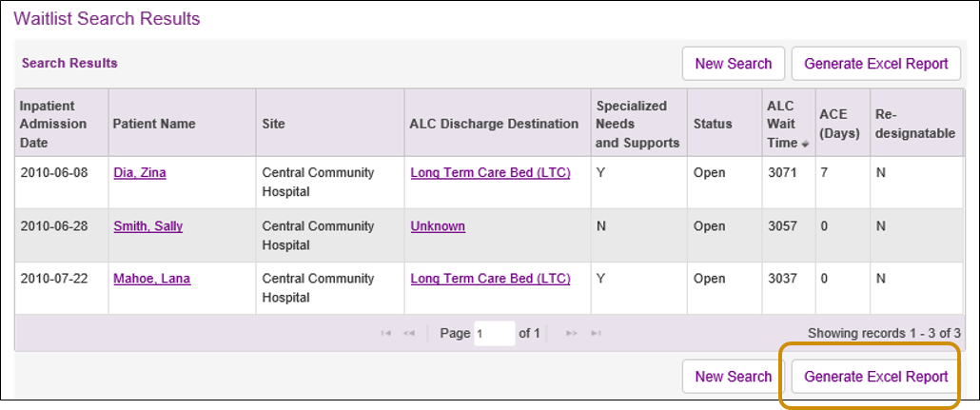This screenshot has width=980, height=410.
Task: Click the page number input field
Action: [x=494, y=334]
